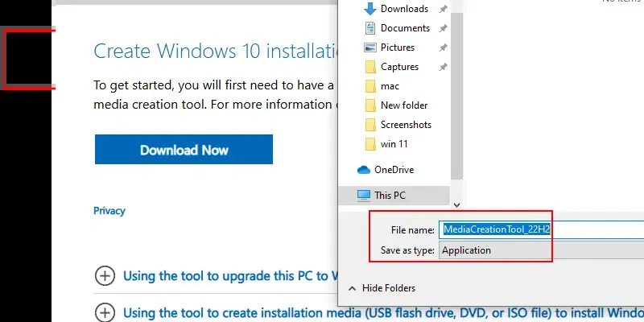Viewport: 644px width, 322px height.
Task: Click the Captures folder icon
Action: click(x=370, y=67)
